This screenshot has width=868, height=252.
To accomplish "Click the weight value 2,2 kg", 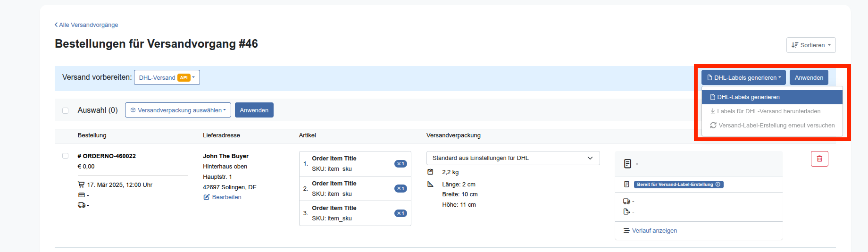I will 450,172.
